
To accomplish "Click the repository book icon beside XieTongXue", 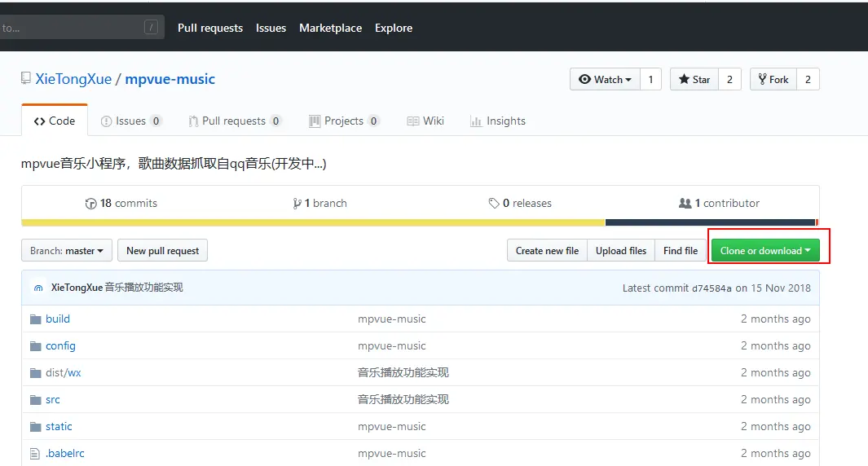I will (x=25, y=78).
